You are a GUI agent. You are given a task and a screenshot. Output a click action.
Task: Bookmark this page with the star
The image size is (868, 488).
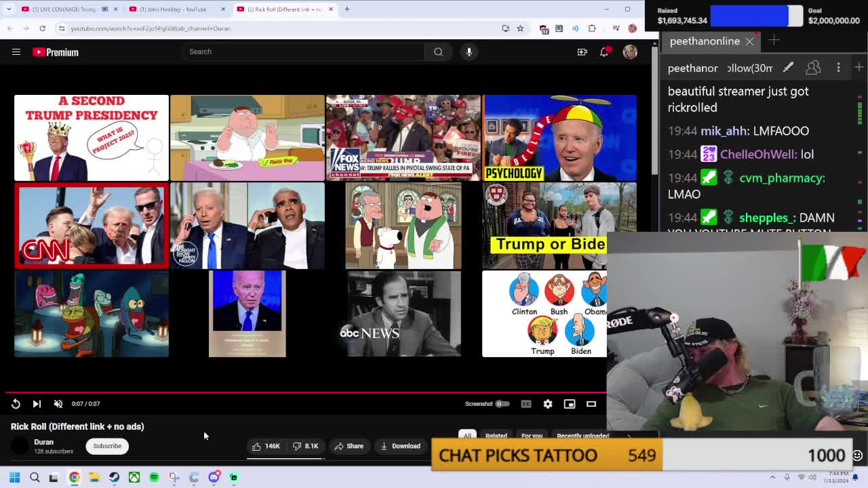520,28
